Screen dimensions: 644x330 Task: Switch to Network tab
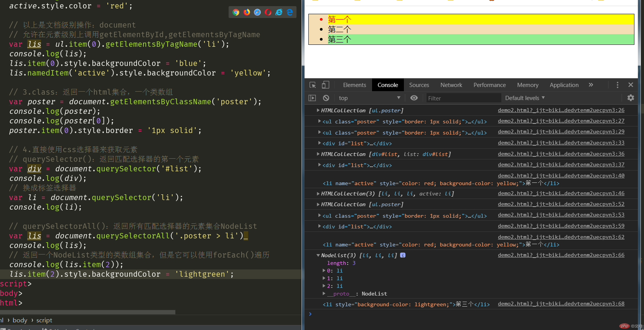point(451,85)
